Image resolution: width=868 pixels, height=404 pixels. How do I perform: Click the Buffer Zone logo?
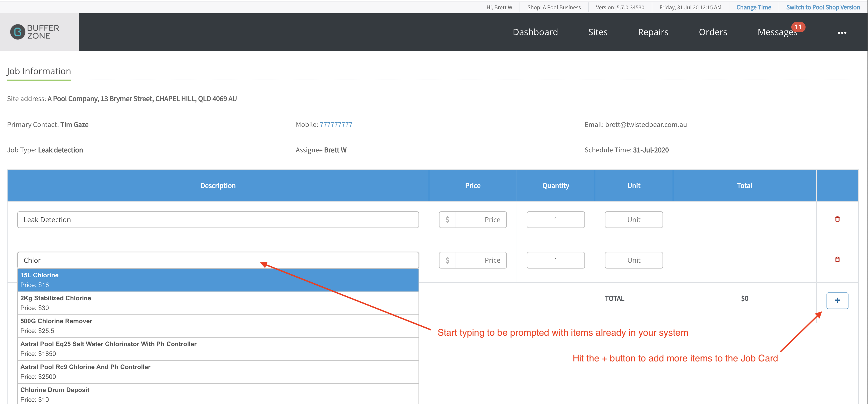[x=35, y=32]
